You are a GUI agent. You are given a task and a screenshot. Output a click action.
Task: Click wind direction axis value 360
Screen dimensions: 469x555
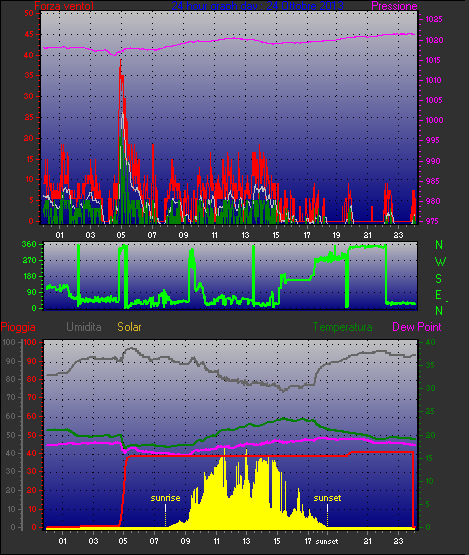tap(29, 244)
